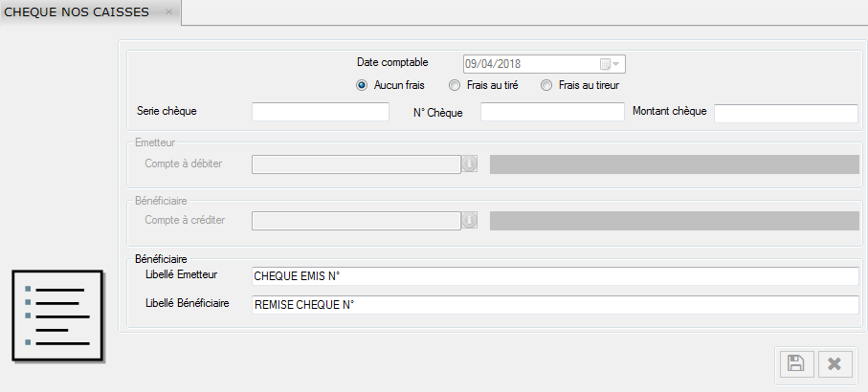868x392 pixels.
Task: Click the list menu icon on the left
Action: pos(56,315)
